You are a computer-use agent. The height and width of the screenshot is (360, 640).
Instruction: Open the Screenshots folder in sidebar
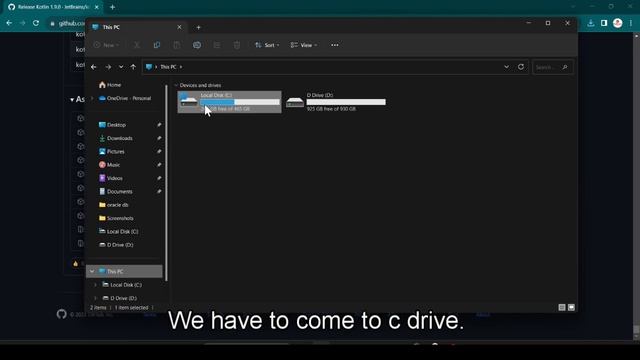(x=116, y=218)
